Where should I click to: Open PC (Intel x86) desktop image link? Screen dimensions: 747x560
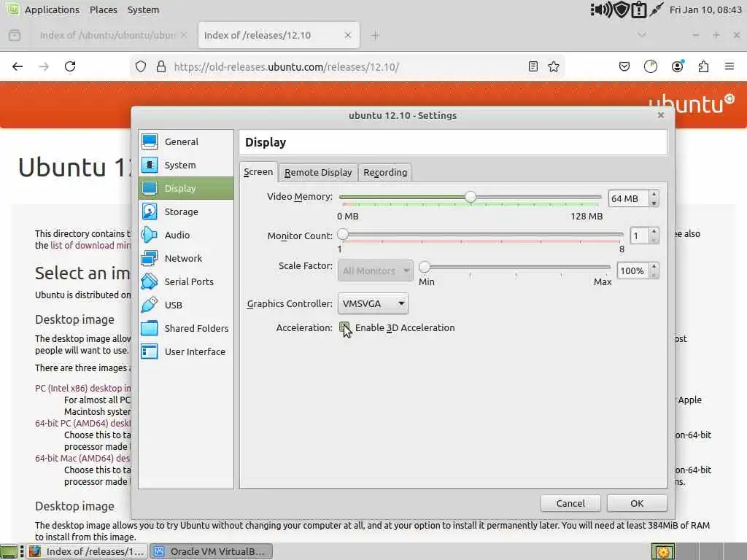tap(83, 388)
